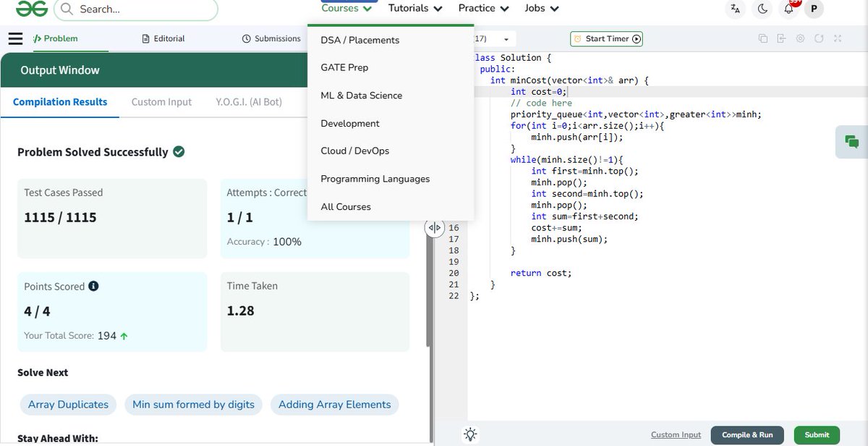
Task: Expand the Practice dropdown
Action: coord(483,9)
